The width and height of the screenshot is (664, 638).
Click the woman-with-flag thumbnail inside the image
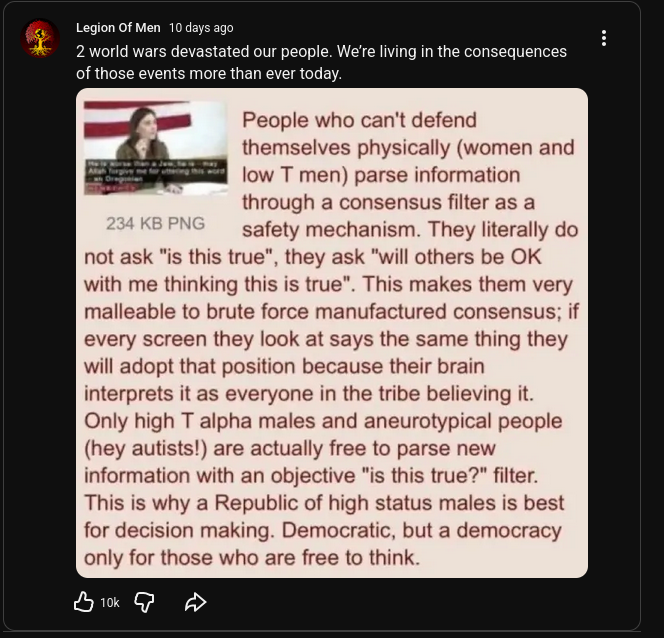click(x=155, y=148)
